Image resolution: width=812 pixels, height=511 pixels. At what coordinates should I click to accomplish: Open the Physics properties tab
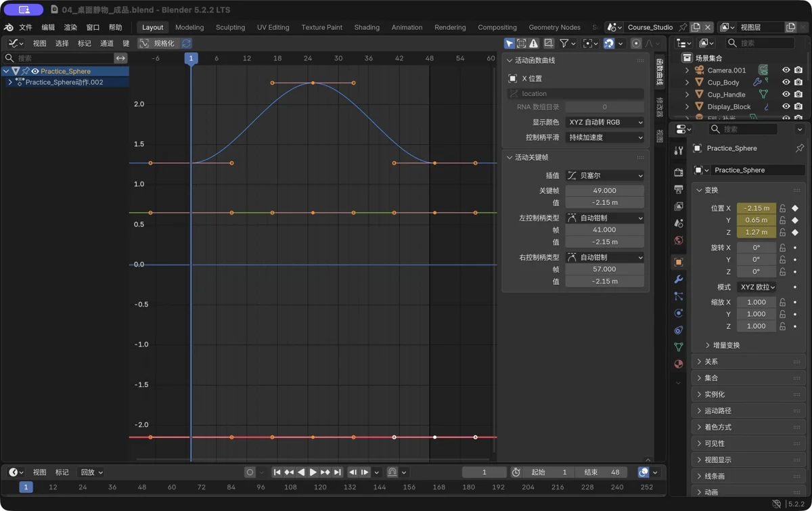tap(679, 313)
